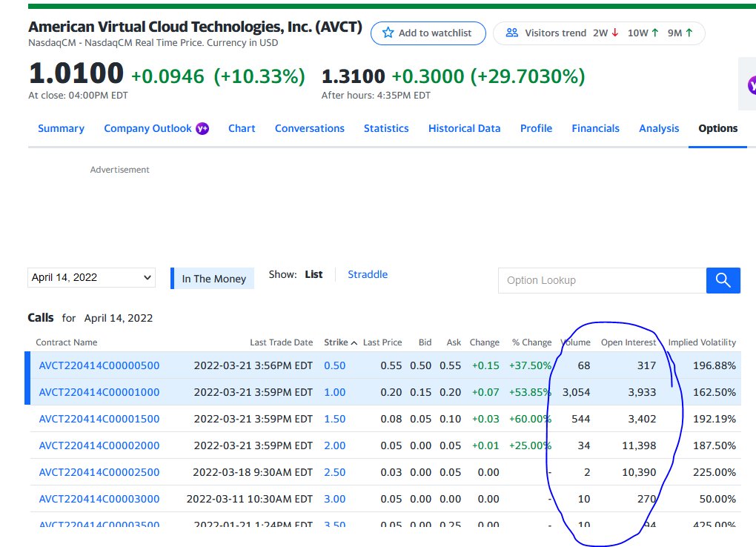View the Financials tab
This screenshot has width=756, height=547.
(x=595, y=128)
